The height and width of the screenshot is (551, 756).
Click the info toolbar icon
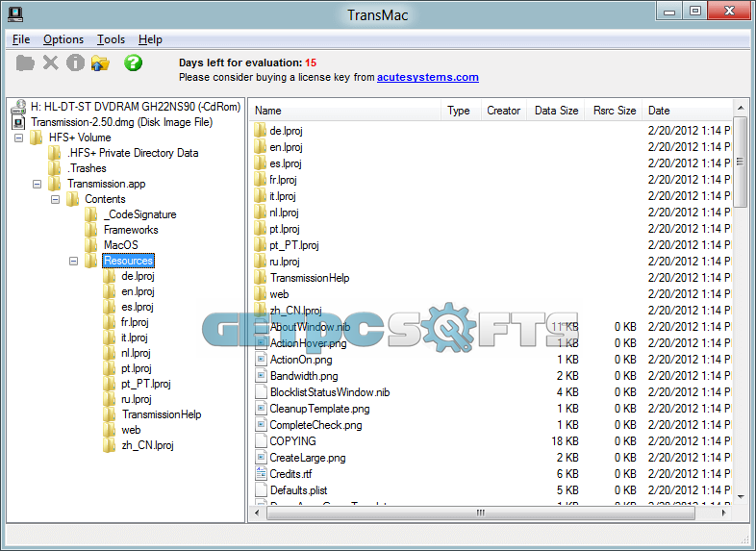pyautogui.click(x=75, y=63)
